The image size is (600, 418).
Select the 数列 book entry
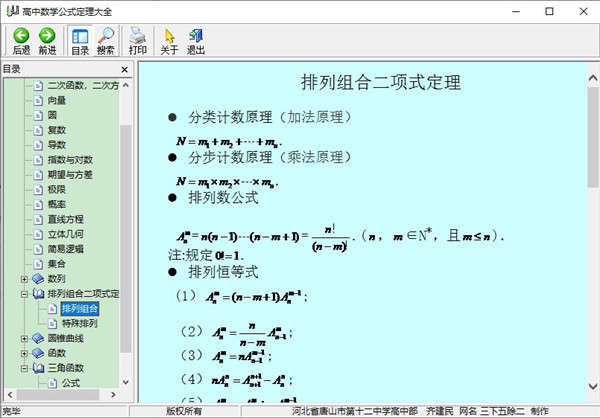tap(56, 279)
